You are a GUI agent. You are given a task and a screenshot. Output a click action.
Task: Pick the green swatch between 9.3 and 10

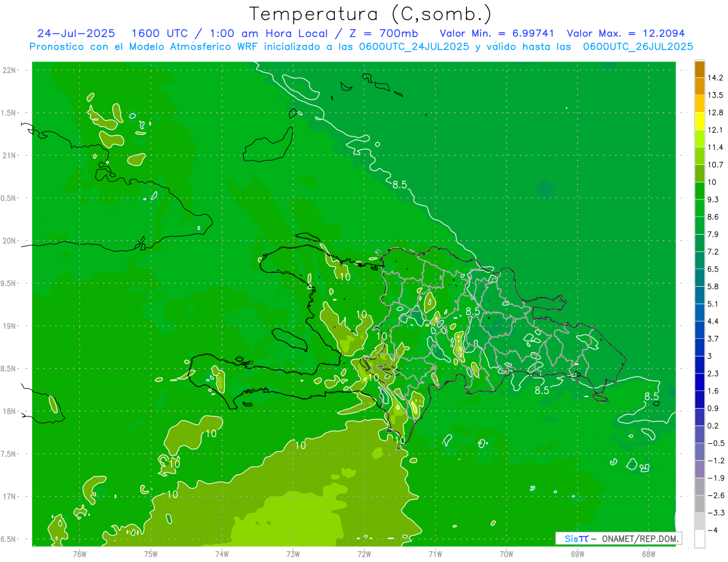coord(699,190)
